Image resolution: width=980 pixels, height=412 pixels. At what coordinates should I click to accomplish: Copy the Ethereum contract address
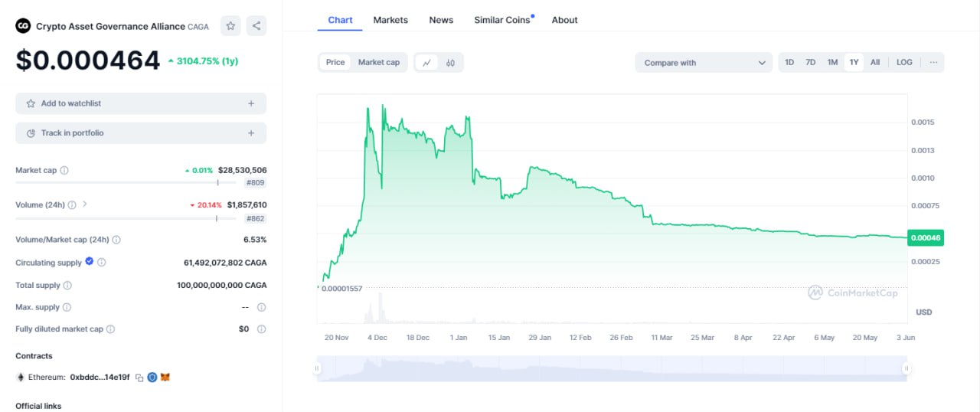click(x=139, y=378)
